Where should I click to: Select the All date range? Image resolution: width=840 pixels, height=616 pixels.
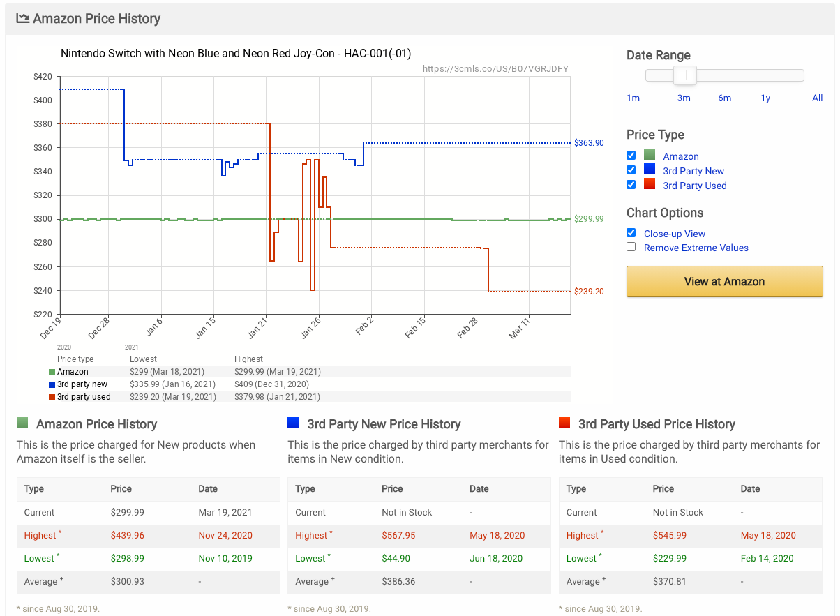817,98
